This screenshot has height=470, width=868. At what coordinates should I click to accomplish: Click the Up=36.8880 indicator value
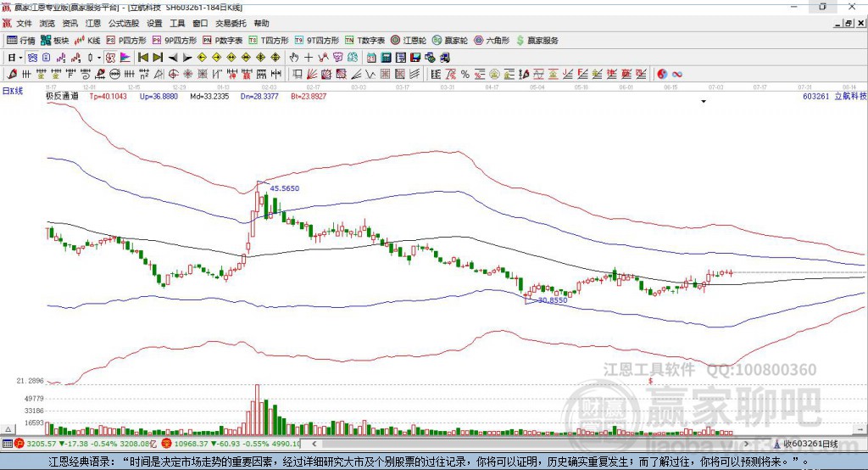159,96
